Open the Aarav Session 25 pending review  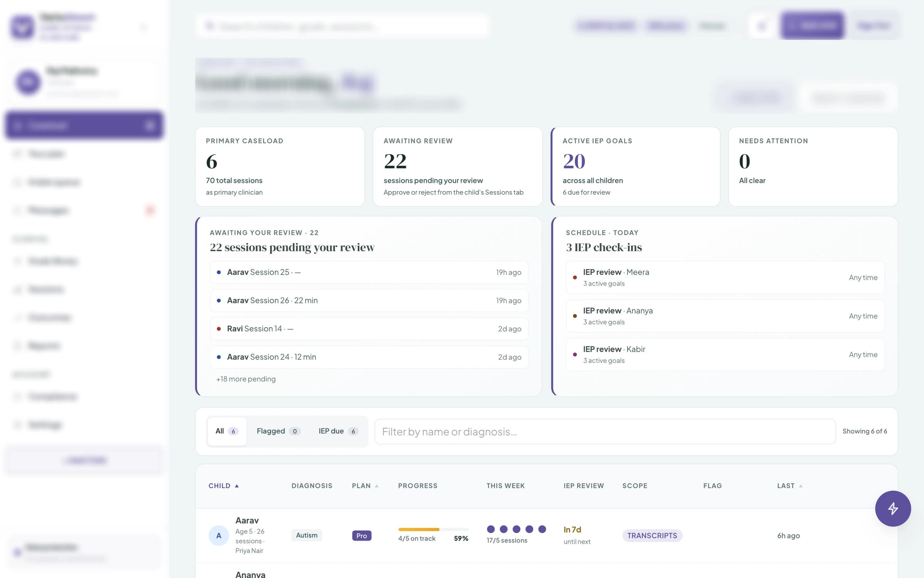pos(369,272)
